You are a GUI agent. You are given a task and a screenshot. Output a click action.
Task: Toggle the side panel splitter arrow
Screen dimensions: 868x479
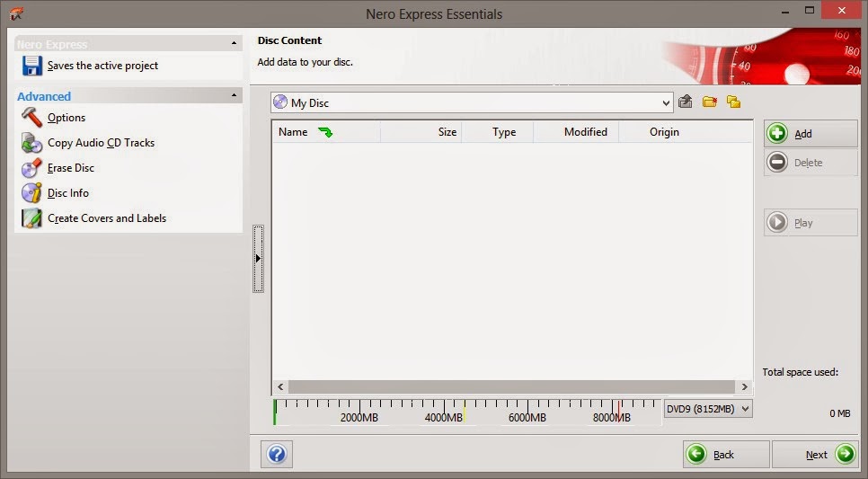click(258, 259)
